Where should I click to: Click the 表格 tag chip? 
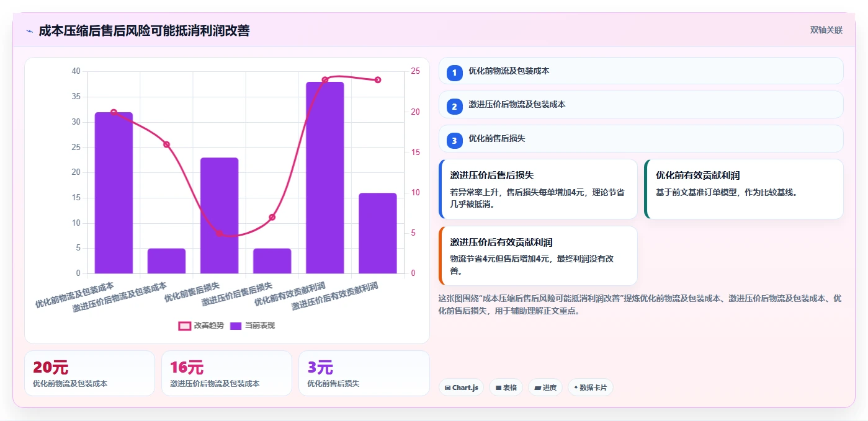tap(506, 388)
